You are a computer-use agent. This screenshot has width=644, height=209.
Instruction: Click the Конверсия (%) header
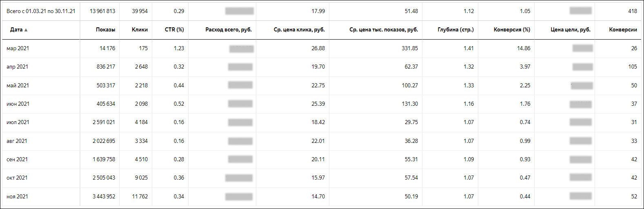[x=512, y=30]
